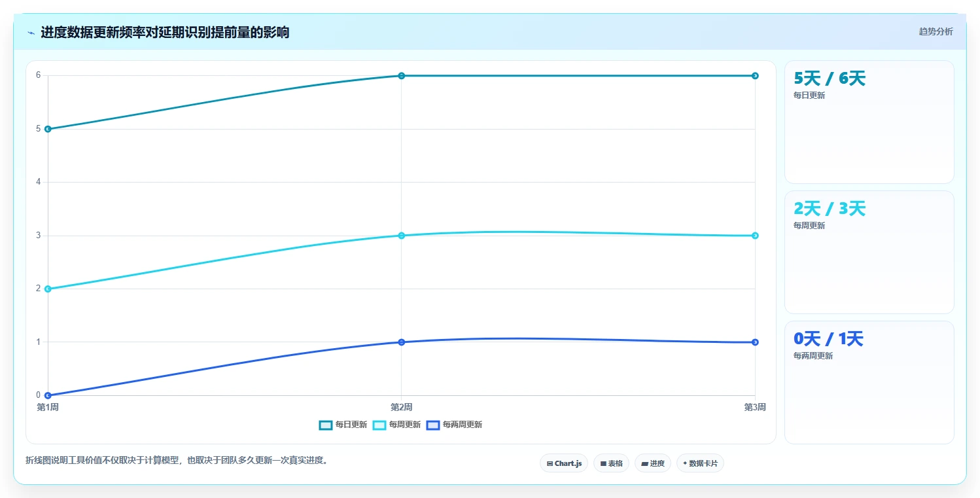Click 每日更新 data point at 第3周
The image size is (980, 498).
tap(755, 76)
